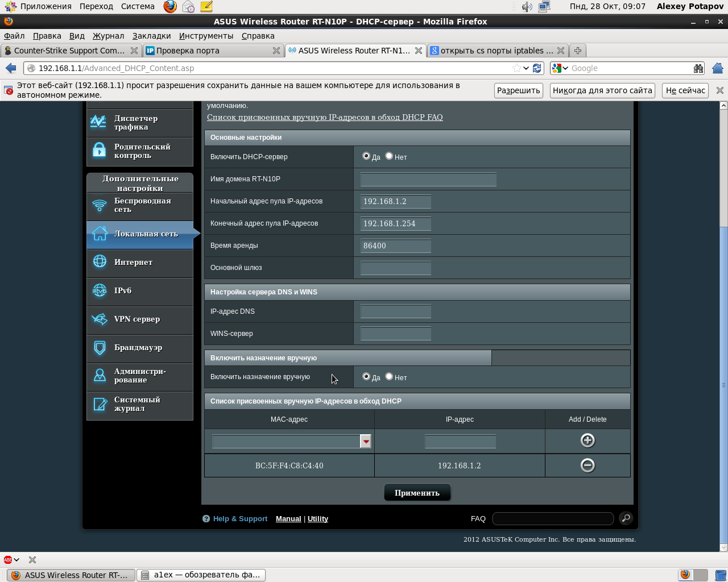Viewport: 728px width, 582px height.
Task: Open the Utility link in the footer
Action: 318,518
